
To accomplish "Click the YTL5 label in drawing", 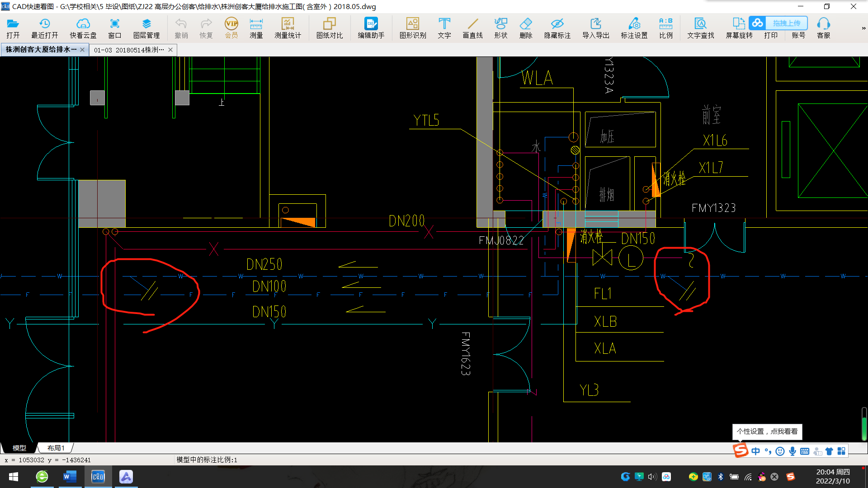I will [426, 120].
